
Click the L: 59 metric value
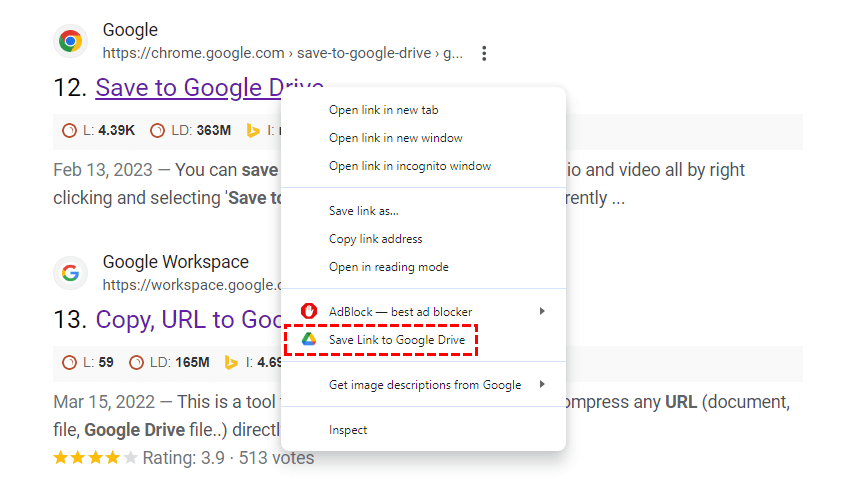tap(98, 362)
